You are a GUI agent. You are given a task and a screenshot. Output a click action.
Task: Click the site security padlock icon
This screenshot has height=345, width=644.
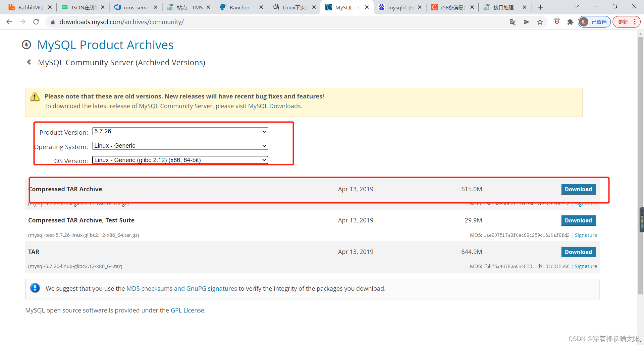coord(53,22)
